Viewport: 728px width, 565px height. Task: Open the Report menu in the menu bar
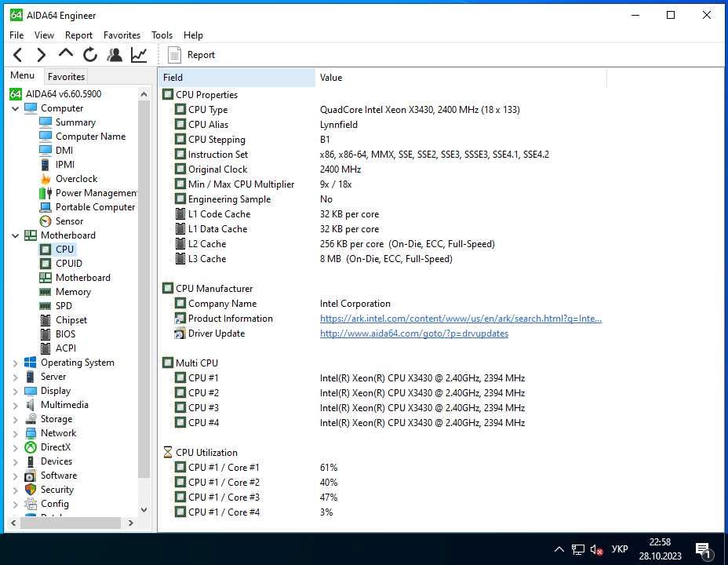point(78,35)
